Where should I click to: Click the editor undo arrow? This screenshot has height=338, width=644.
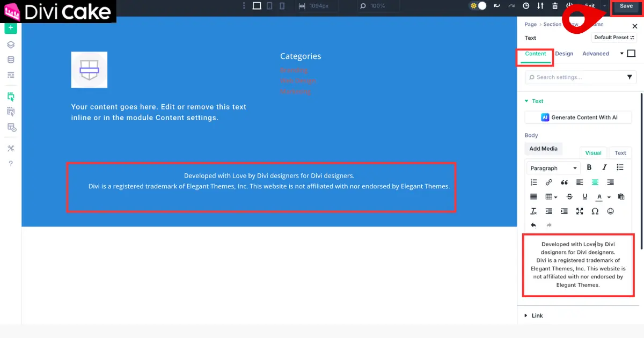coord(533,225)
